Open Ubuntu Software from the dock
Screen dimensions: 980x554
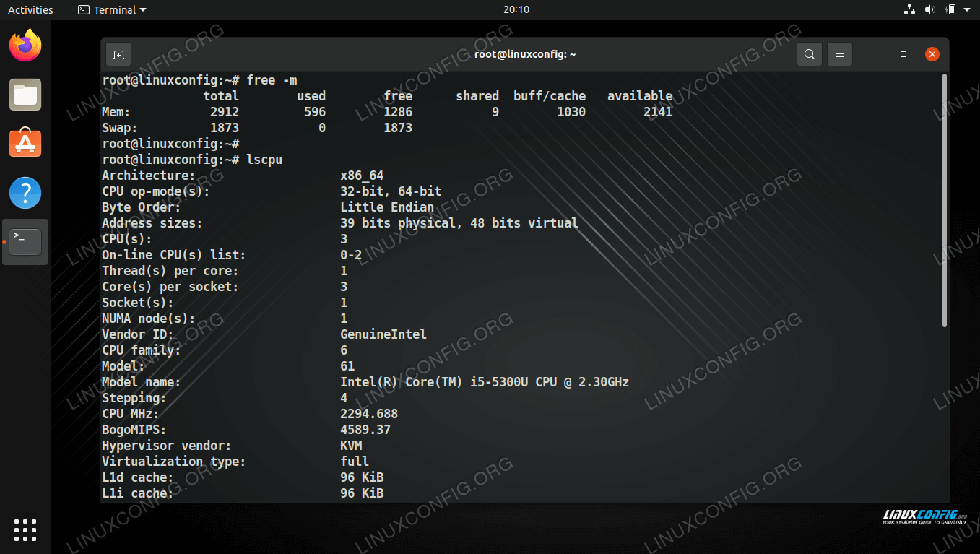click(25, 144)
